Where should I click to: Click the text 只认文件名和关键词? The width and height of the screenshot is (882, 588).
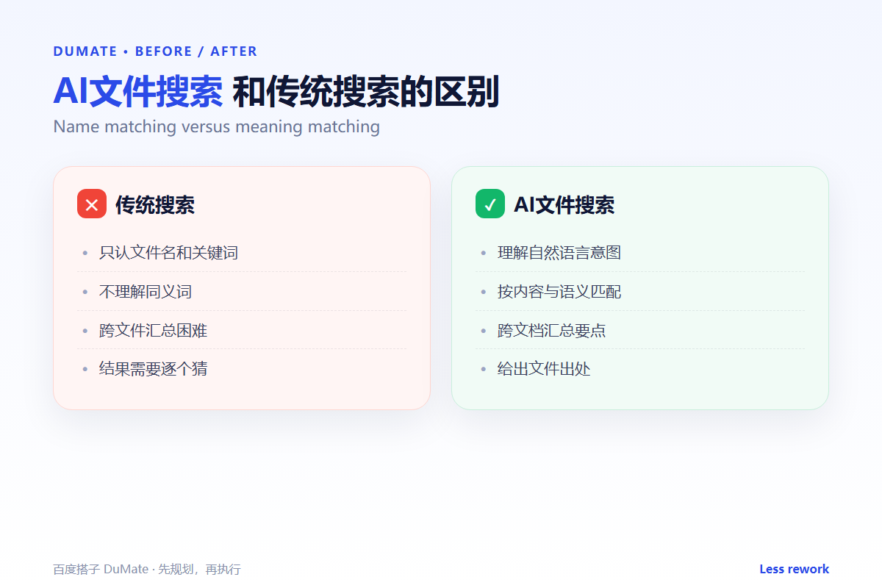point(168,253)
